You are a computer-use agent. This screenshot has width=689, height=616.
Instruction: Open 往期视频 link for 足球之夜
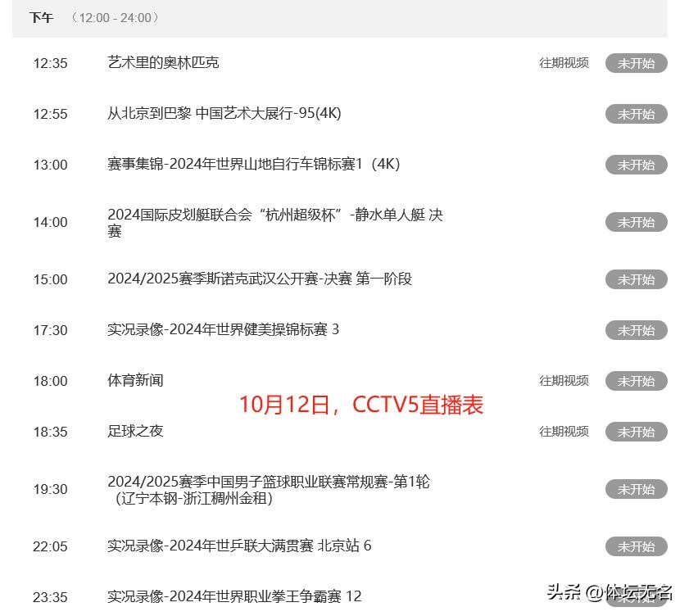click(x=564, y=432)
